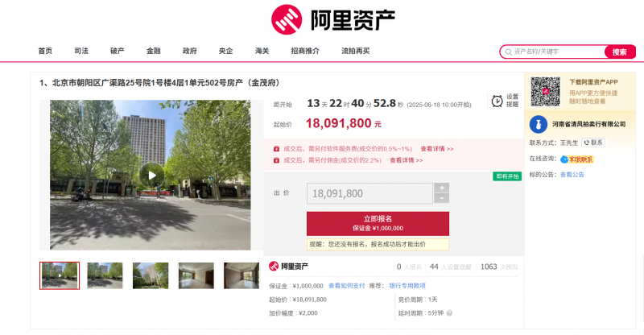Click 立即报名 registration button
This screenshot has width=644, height=335.
(378, 223)
